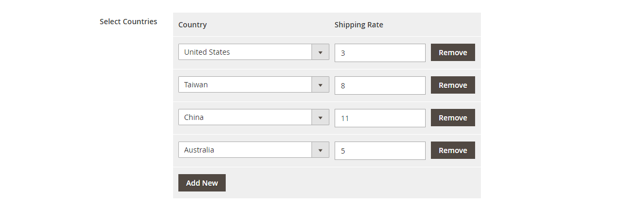Focus the China shipping rate field

pos(379,118)
